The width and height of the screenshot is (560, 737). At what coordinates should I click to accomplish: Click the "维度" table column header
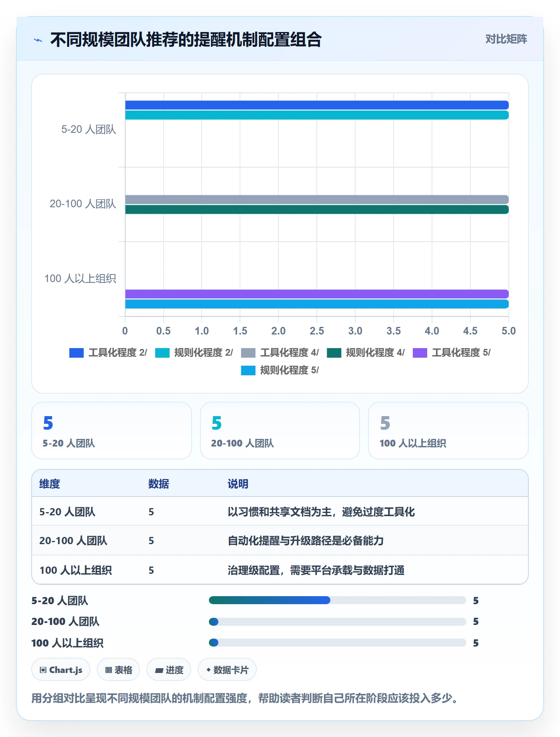50,484
